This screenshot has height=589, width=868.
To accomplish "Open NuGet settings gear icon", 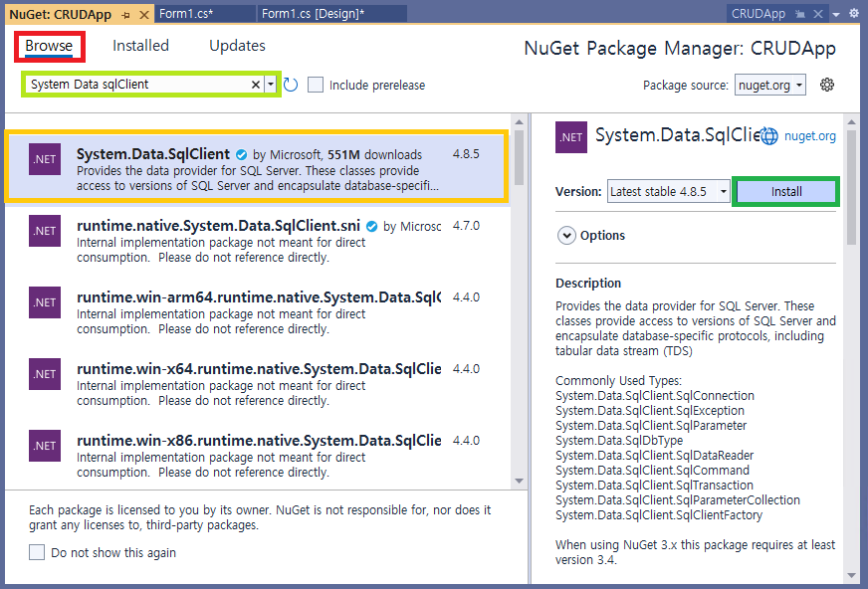I will pyautogui.click(x=827, y=85).
